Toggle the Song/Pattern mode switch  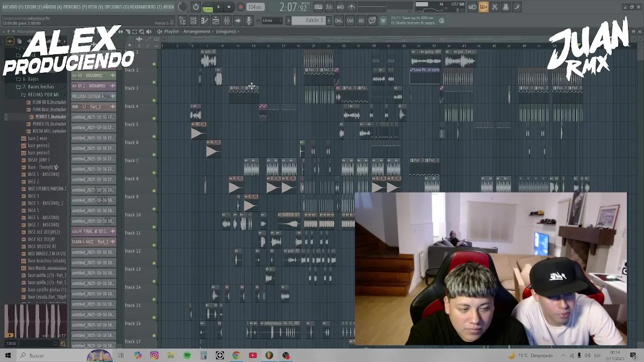207,7
